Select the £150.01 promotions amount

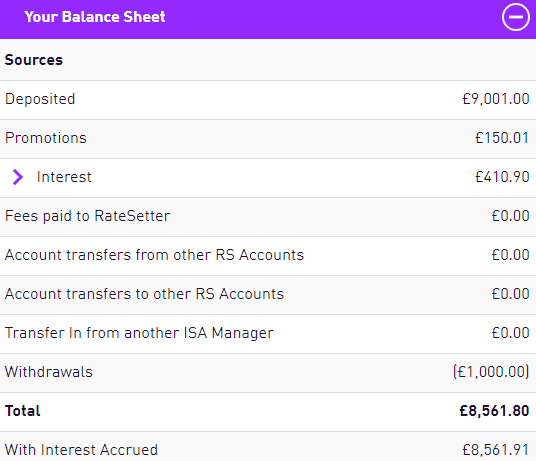tap(502, 138)
